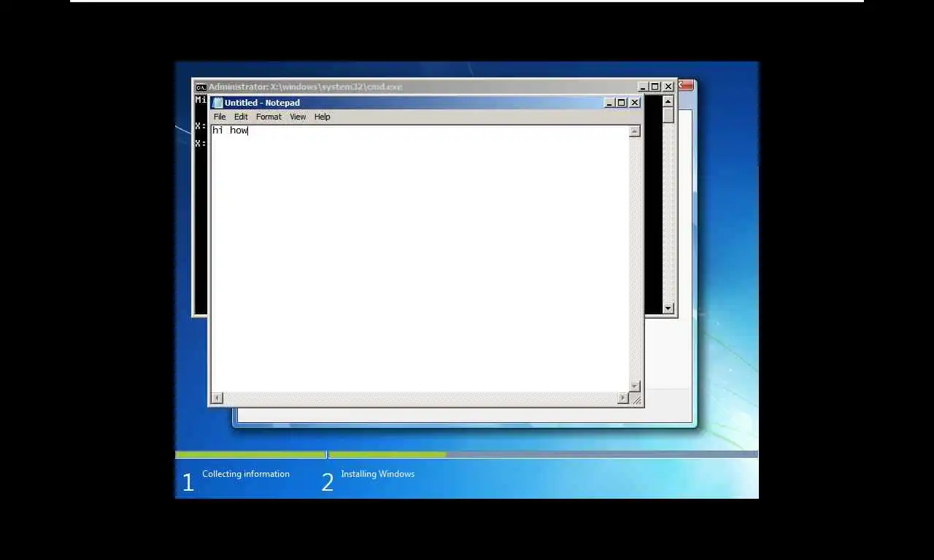This screenshot has width=934, height=560.
Task: Click the 'Installing Windows' step label
Action: [378, 474]
